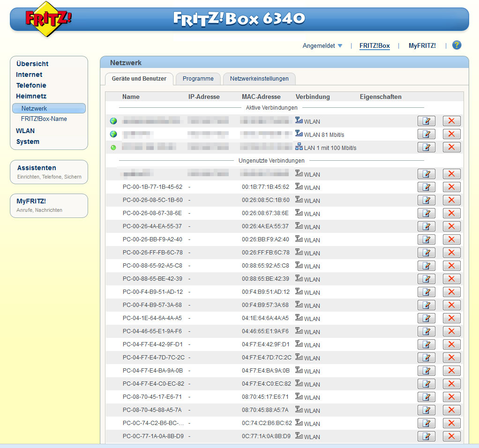This screenshot has height=448, width=479.
Task: Edit the PC-00-1B-77-1B-45-62 device entry
Action: pos(426,187)
